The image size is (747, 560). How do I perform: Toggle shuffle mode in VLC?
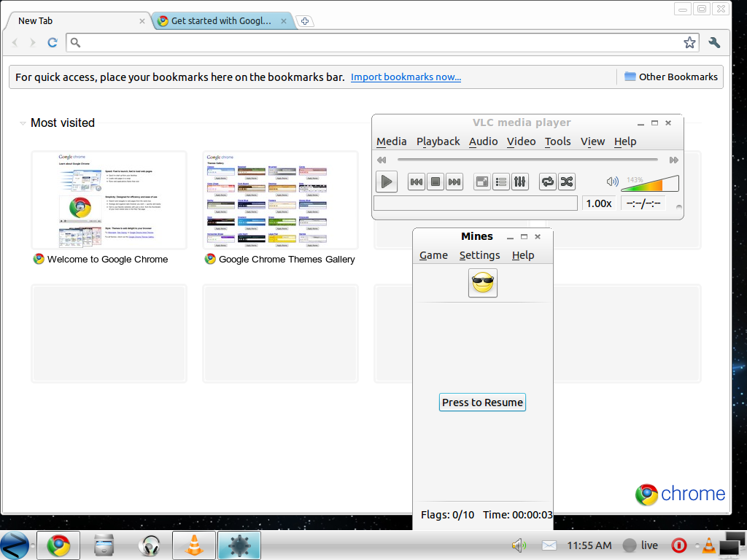click(567, 182)
